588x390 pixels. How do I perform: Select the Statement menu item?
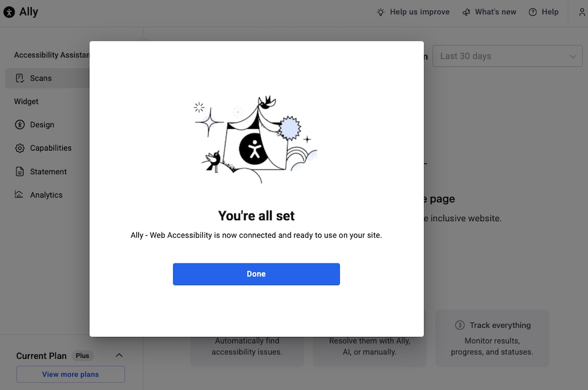[x=48, y=172]
